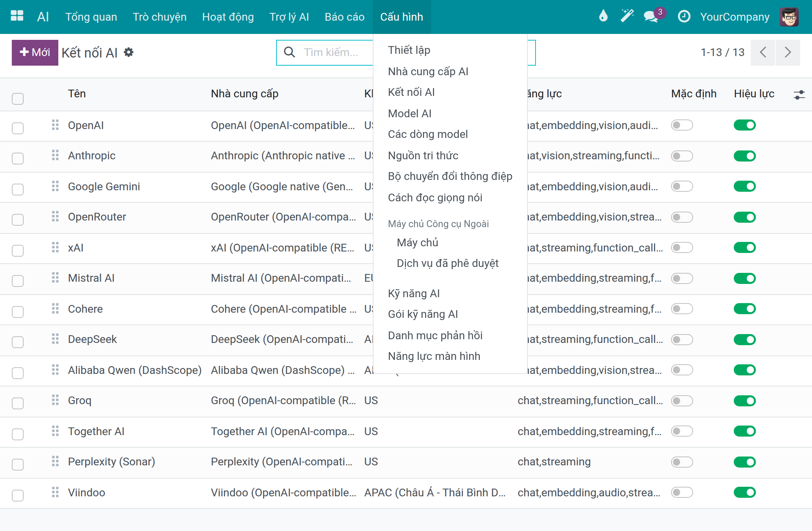The image size is (812, 531).
Task: Click the water drop icon in the top bar
Action: tap(603, 16)
